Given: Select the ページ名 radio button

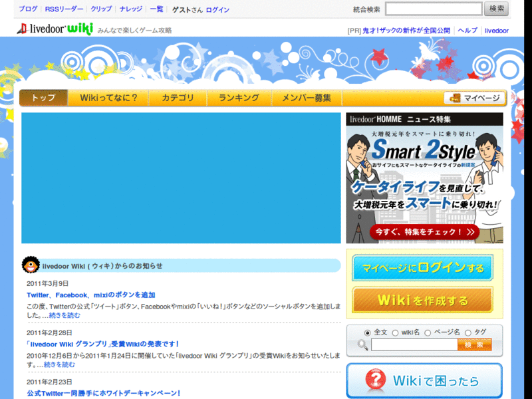Looking at the screenshot, I should click(428, 333).
